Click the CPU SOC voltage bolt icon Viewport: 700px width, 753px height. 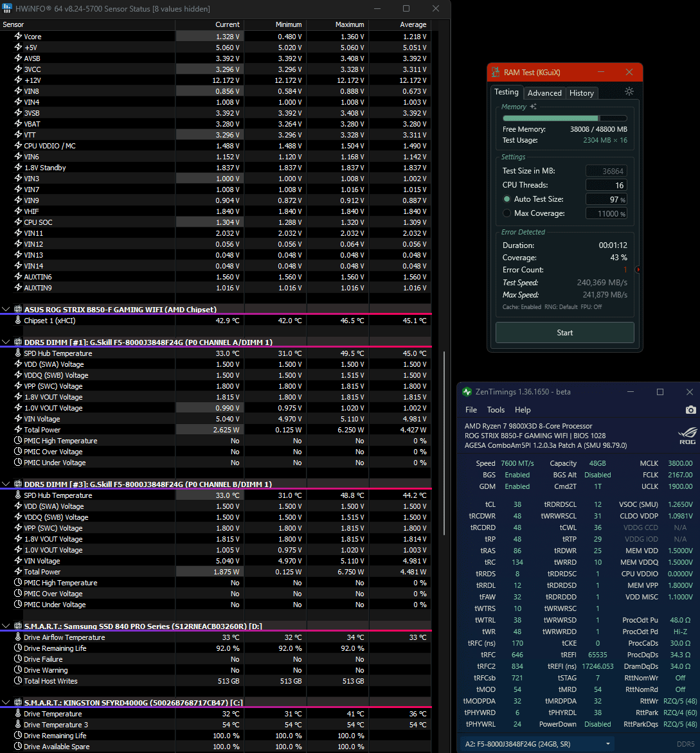18,222
